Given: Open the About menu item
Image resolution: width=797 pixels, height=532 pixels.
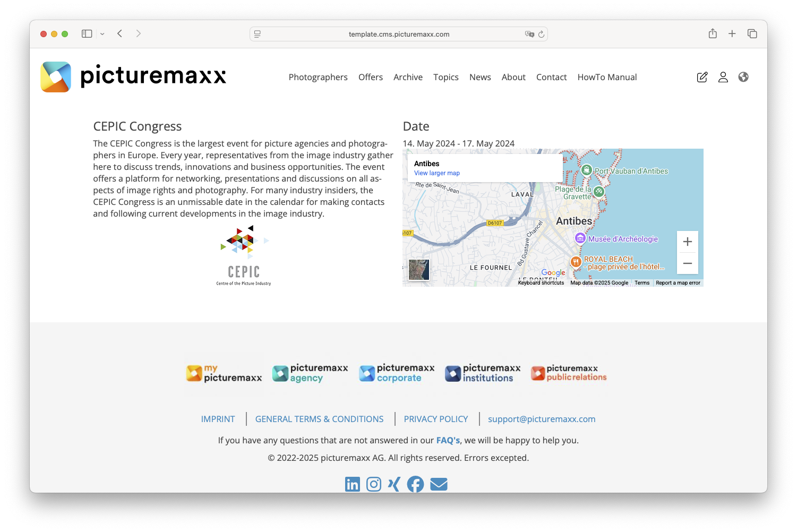Looking at the screenshot, I should (513, 77).
